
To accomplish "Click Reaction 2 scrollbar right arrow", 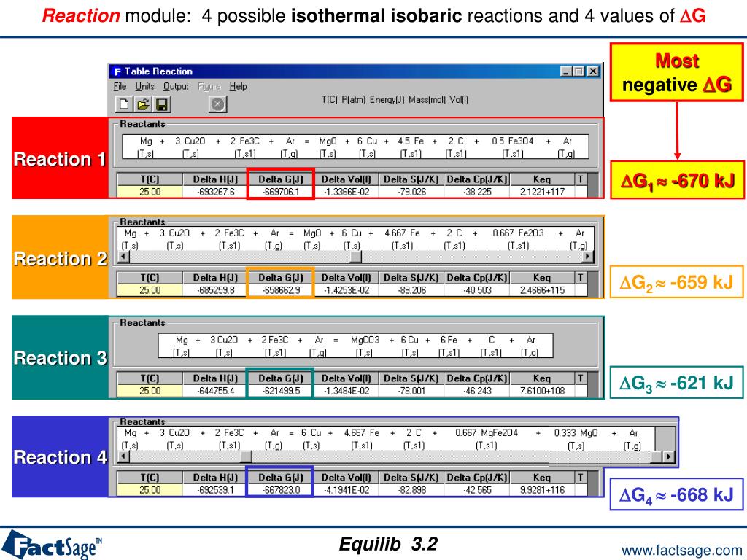I will click(x=589, y=257).
